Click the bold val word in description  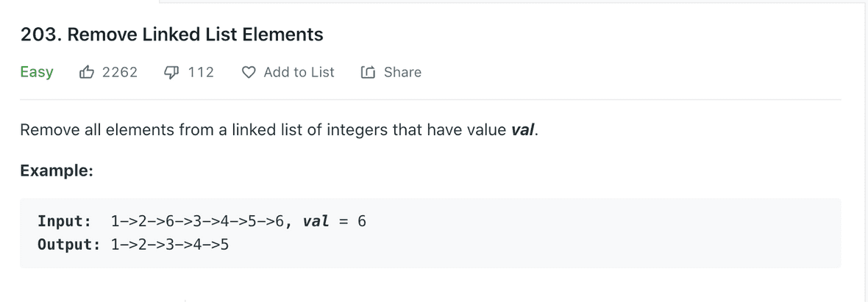tap(523, 131)
